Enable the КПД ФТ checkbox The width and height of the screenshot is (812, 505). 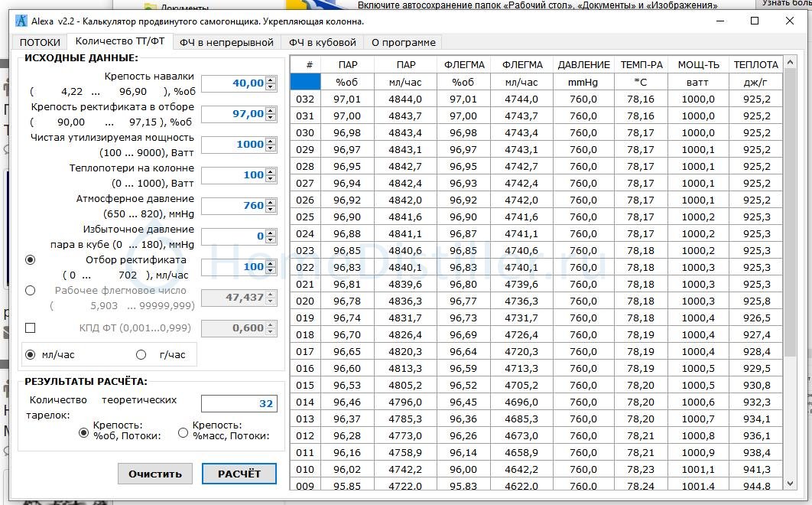31,327
